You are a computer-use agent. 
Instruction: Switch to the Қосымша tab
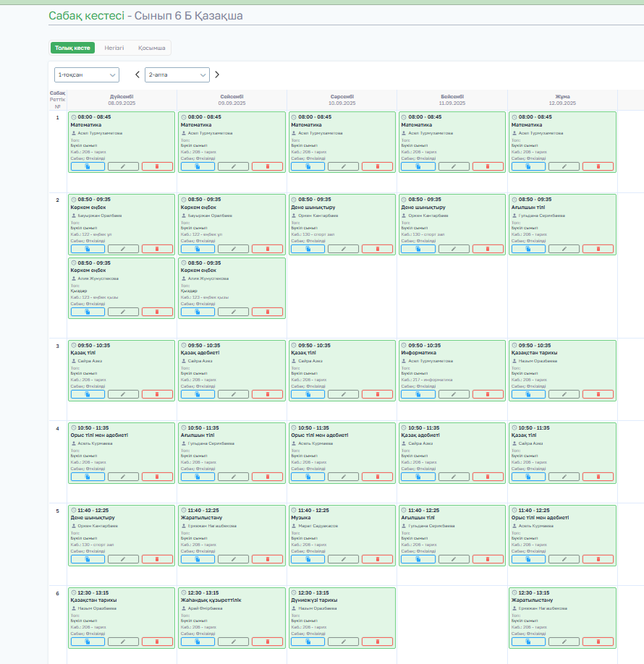(152, 48)
